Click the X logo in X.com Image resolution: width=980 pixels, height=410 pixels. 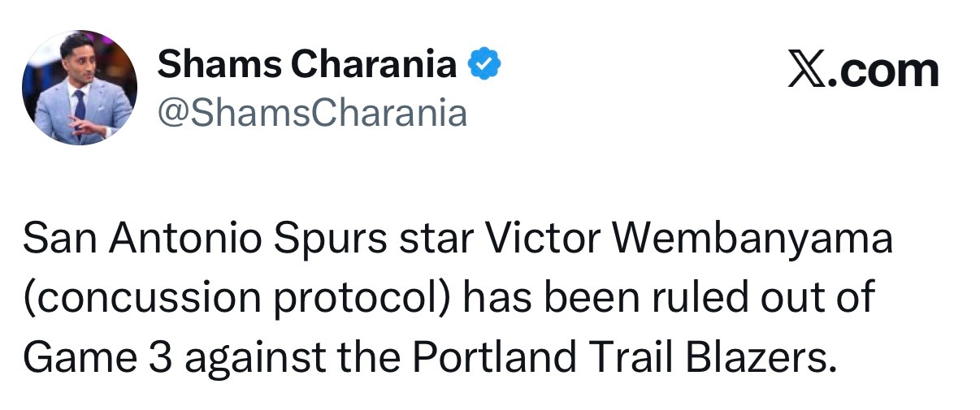tap(806, 71)
